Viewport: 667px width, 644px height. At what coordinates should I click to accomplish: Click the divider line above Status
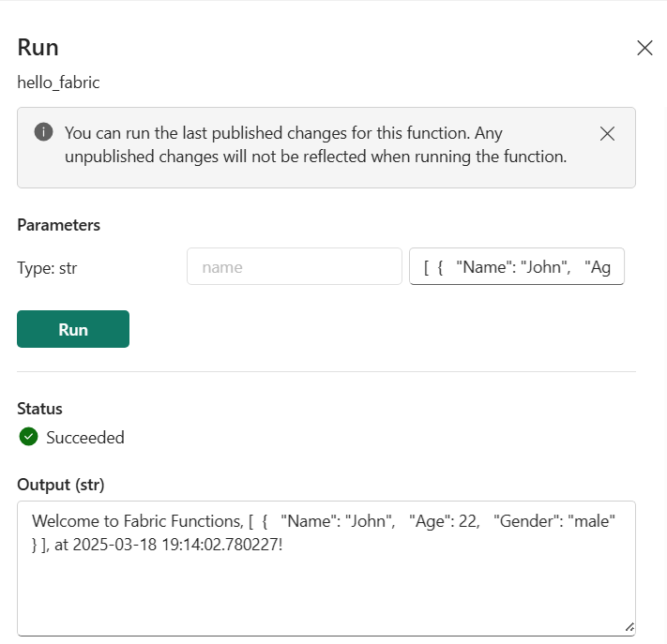[326, 371]
